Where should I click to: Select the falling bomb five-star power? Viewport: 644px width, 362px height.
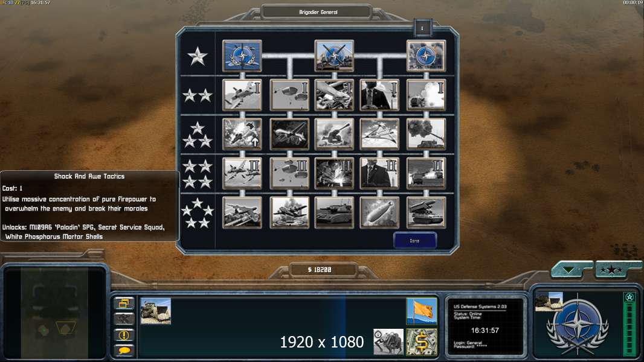click(x=379, y=212)
